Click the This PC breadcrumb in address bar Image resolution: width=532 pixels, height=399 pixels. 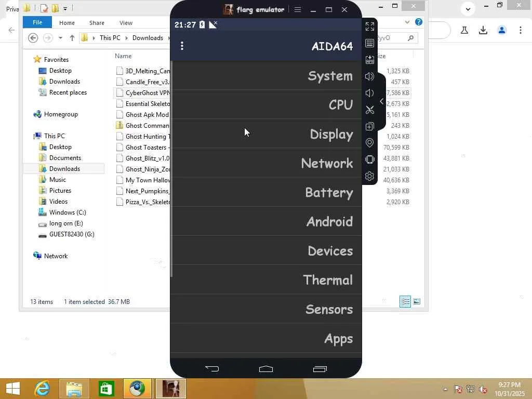pos(110,37)
